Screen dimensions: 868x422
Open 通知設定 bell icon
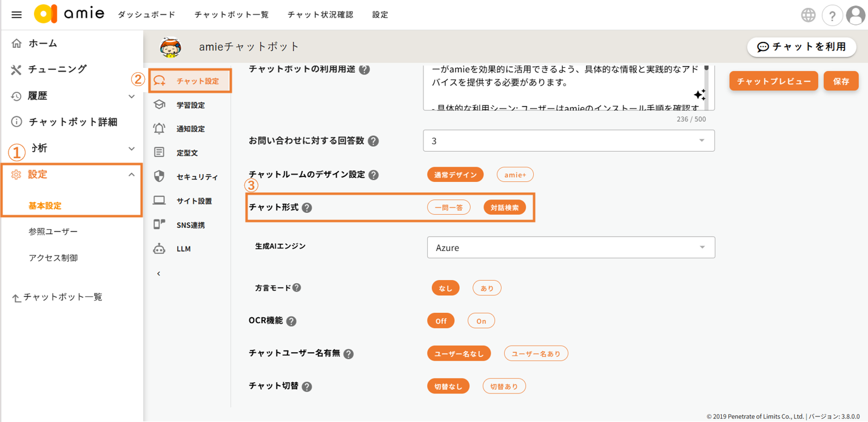[159, 129]
